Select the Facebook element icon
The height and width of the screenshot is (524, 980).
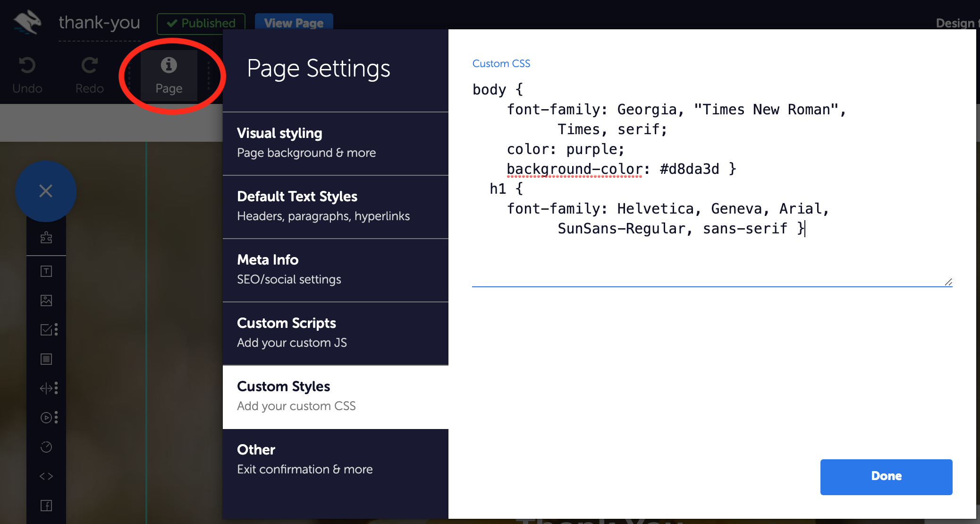(46, 506)
